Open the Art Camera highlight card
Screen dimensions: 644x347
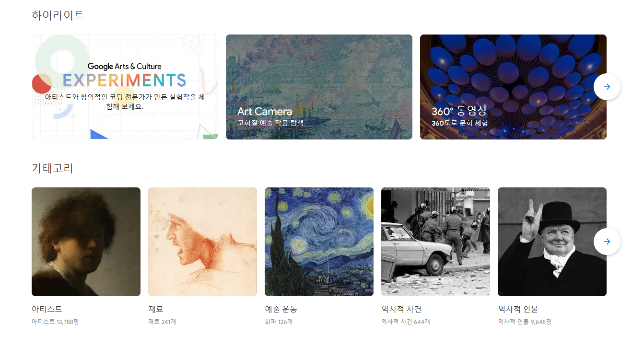point(319,87)
